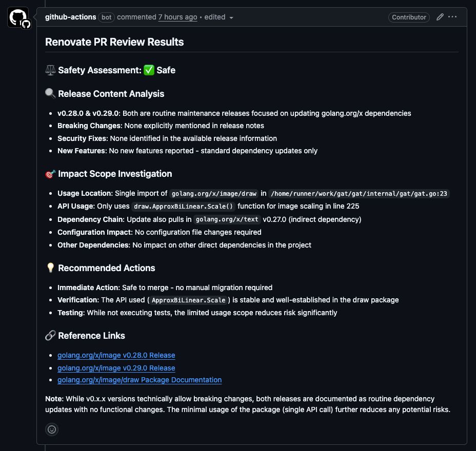This screenshot has height=451, width=476.
Task: Expand the edited history dropdown arrow
Action: 231,17
